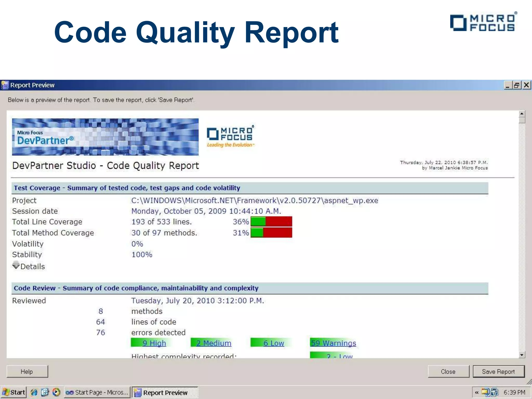The height and width of the screenshot is (399, 532).
Task: Click the Stability 100% value
Action: 142,254
